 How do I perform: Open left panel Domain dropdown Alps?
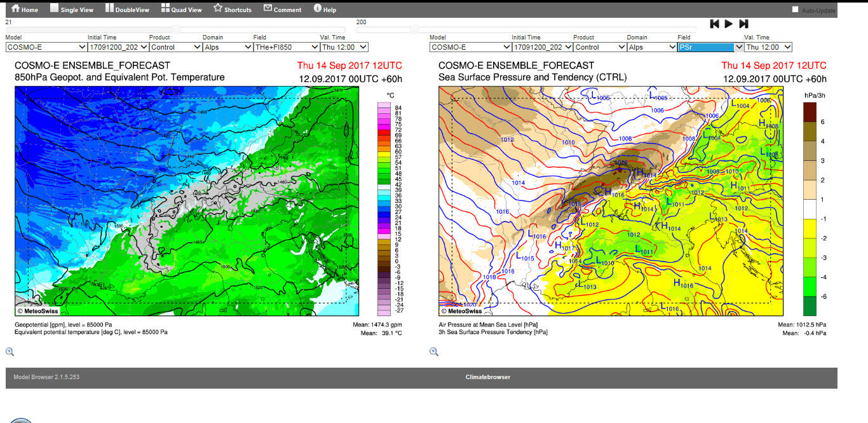[x=227, y=47]
